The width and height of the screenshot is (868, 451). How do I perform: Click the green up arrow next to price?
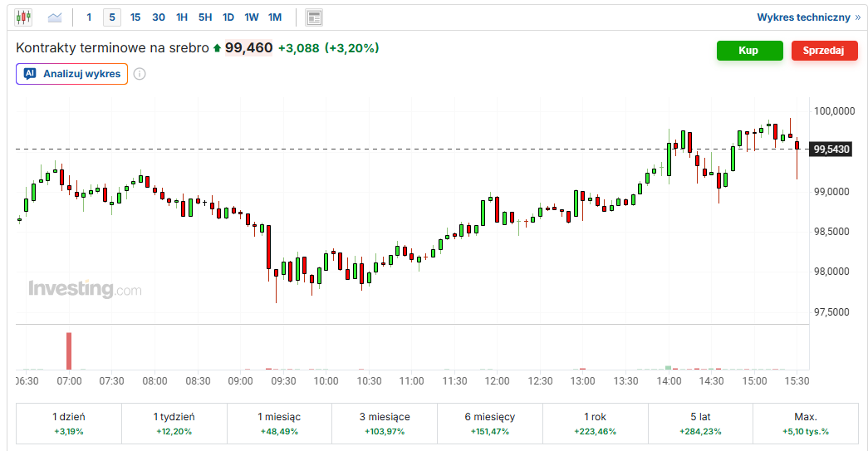tap(217, 48)
